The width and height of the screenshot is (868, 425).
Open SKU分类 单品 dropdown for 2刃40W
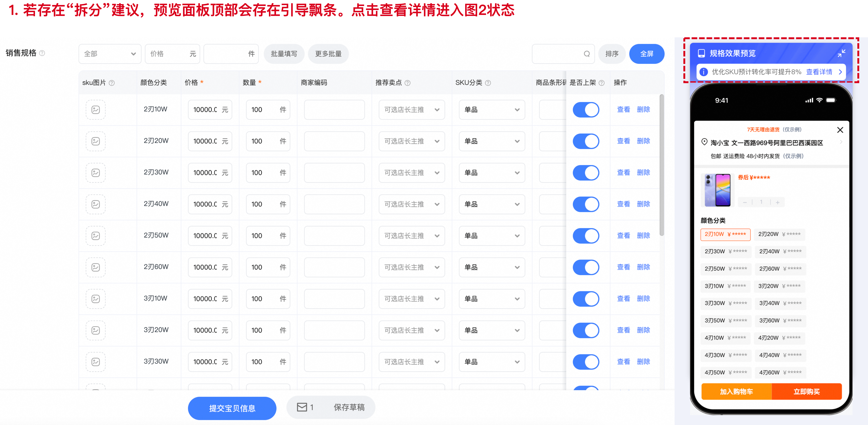pyautogui.click(x=492, y=204)
